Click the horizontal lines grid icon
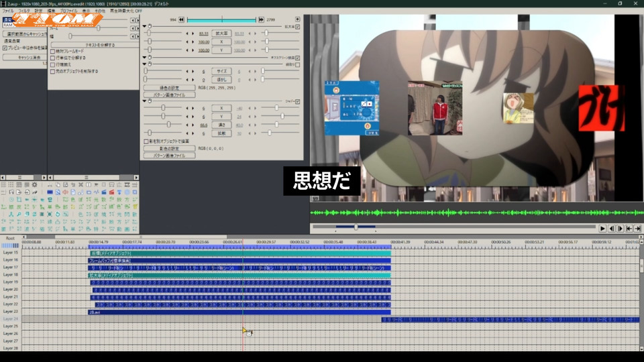The image size is (644, 362). point(3,185)
